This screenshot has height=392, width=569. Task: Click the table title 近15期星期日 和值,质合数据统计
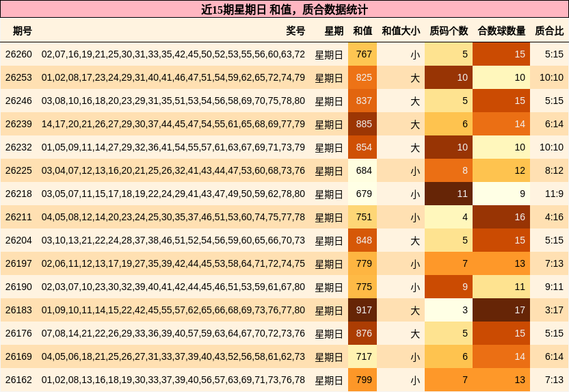click(284, 10)
